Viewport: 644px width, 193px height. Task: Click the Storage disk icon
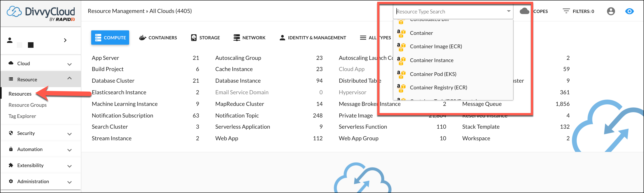pyautogui.click(x=194, y=38)
